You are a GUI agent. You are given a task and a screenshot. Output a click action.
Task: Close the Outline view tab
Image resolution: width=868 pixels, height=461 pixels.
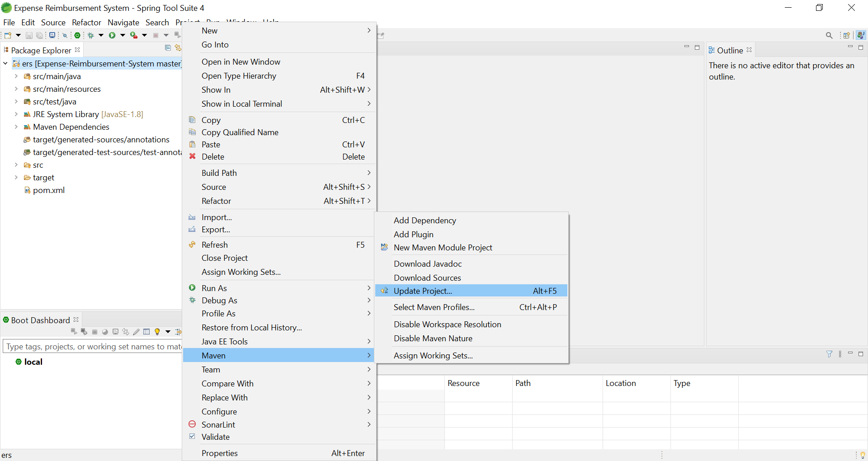(x=749, y=50)
